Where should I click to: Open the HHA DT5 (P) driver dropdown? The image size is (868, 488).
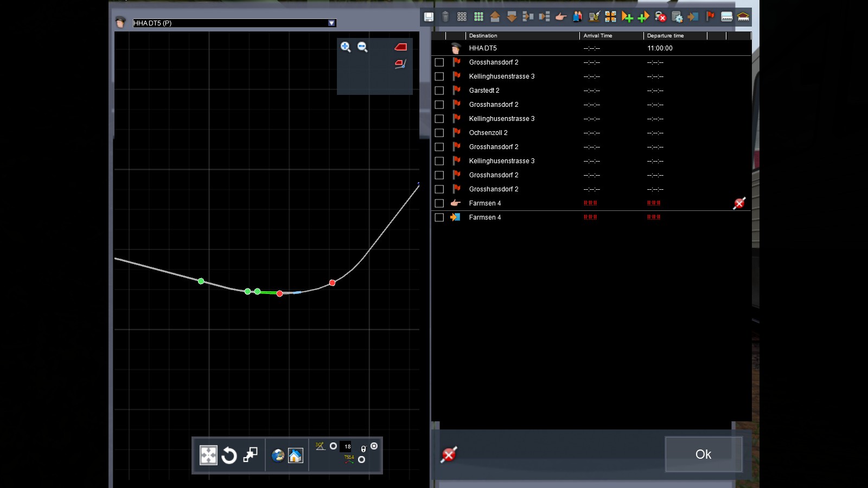click(331, 23)
